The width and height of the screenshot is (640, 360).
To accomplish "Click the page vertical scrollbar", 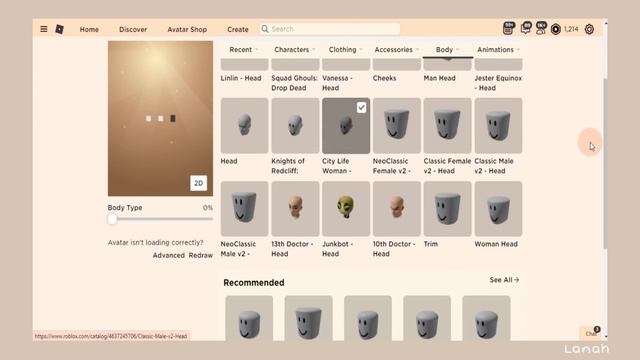I will pyautogui.click(x=605, y=163).
